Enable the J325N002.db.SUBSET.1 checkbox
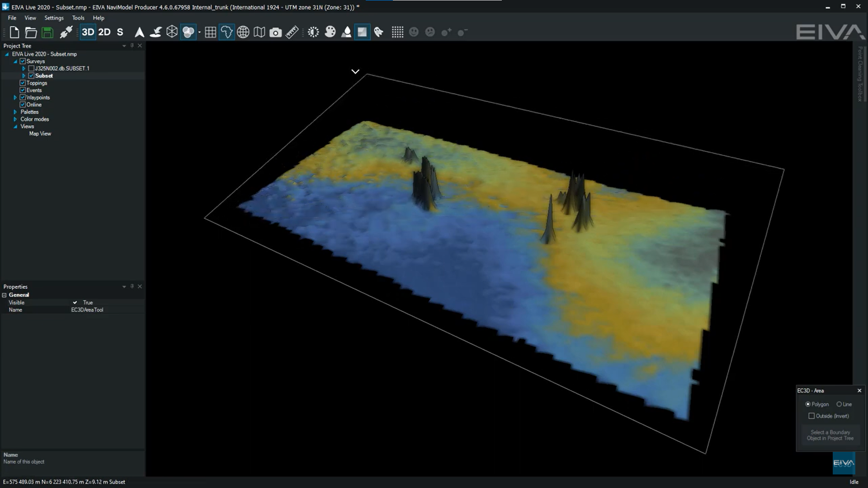Screen dimensions: 868x488 (x=31, y=69)
